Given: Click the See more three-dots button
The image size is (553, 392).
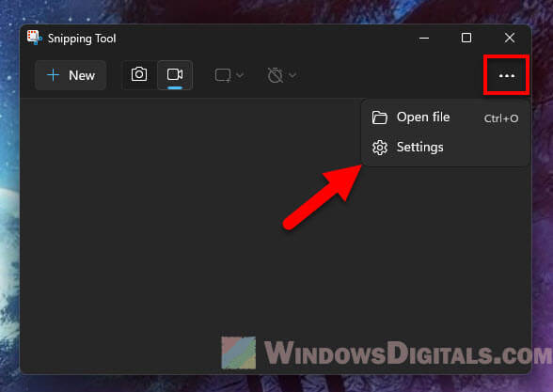Looking at the screenshot, I should pos(506,75).
